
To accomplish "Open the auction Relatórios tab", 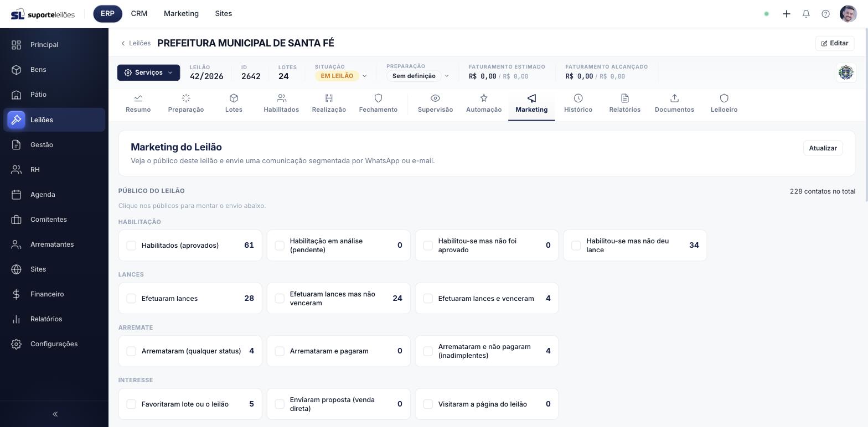I will (x=624, y=103).
